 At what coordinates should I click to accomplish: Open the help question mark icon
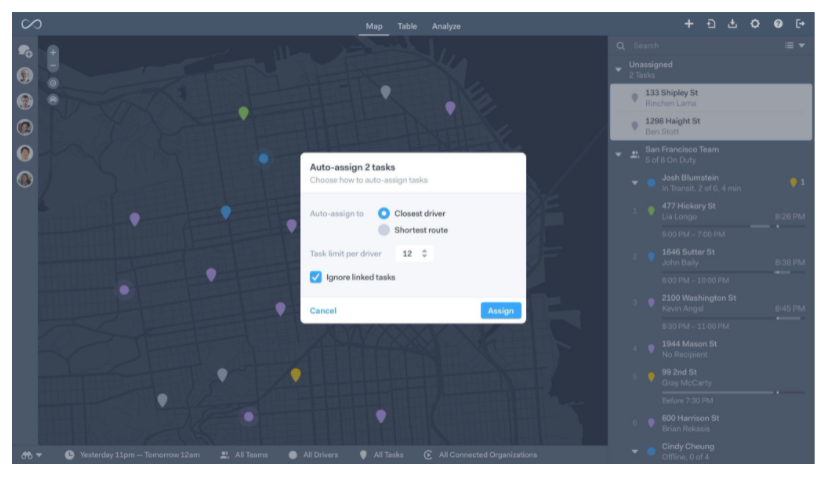point(778,24)
